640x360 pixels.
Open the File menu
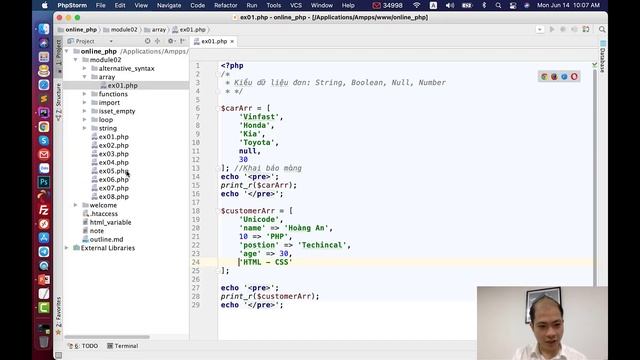click(100, 5)
